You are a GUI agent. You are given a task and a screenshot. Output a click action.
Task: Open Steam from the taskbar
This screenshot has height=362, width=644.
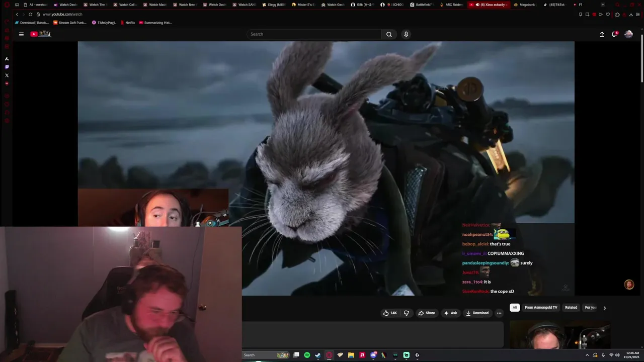tap(318, 355)
